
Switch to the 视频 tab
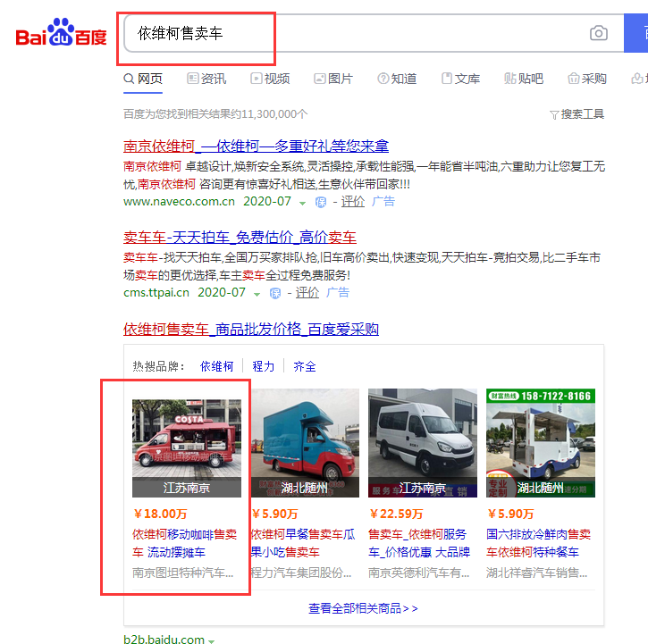(x=270, y=79)
